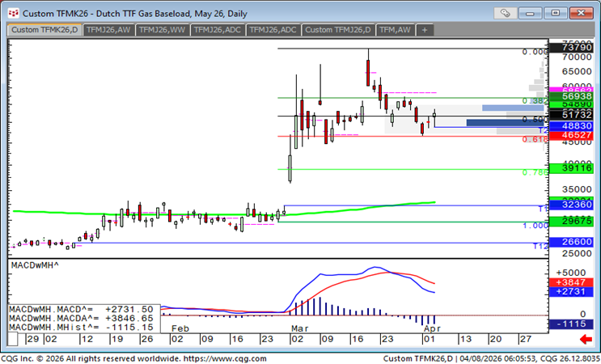Viewport: 601px width, 364px height.
Task: Go to the TFM,AW tab
Action: 396,30
